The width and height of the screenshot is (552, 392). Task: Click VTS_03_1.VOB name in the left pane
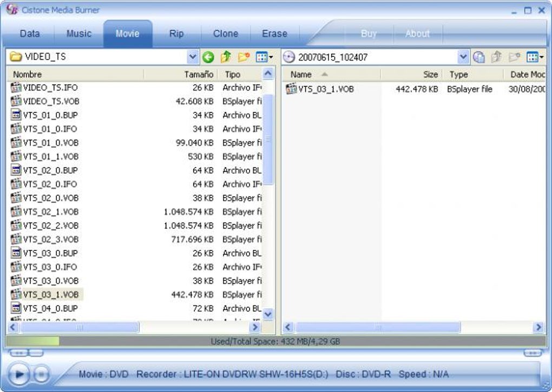click(x=51, y=295)
